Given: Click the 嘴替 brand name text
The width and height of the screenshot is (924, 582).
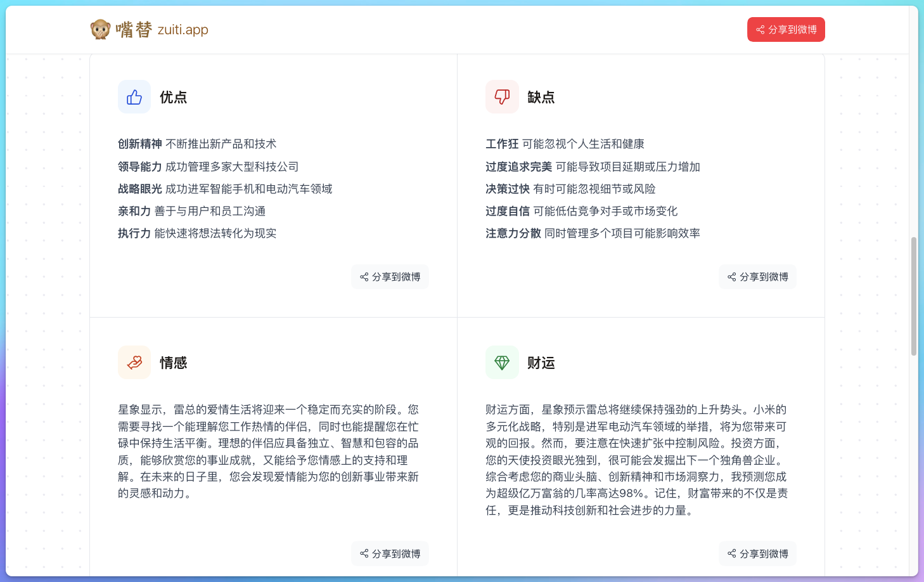Looking at the screenshot, I should pos(132,29).
